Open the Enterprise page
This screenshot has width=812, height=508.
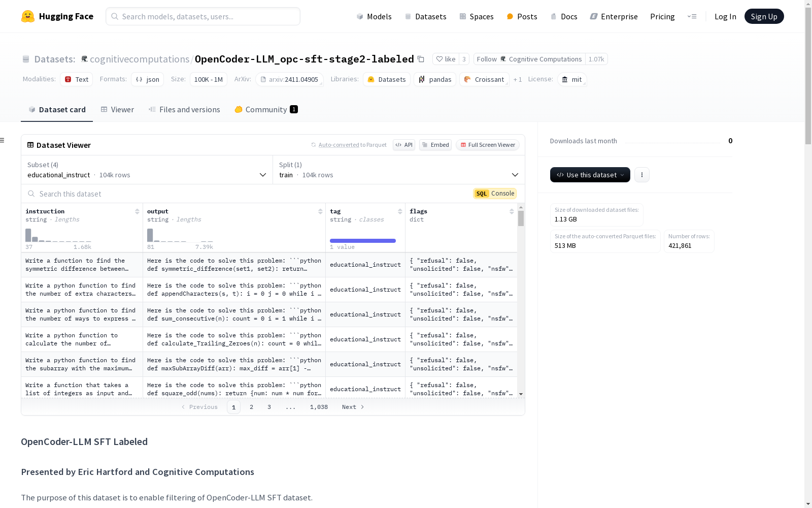click(614, 16)
